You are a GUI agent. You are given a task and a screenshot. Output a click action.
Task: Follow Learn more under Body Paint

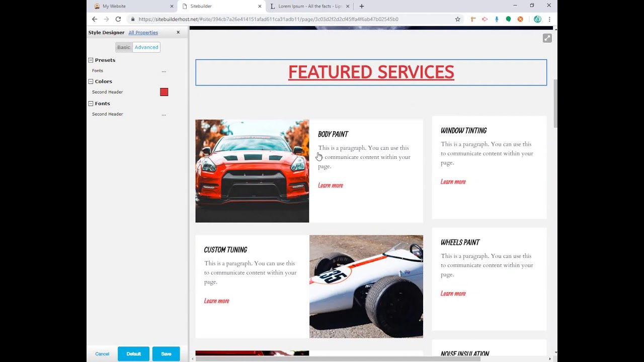pos(331,186)
